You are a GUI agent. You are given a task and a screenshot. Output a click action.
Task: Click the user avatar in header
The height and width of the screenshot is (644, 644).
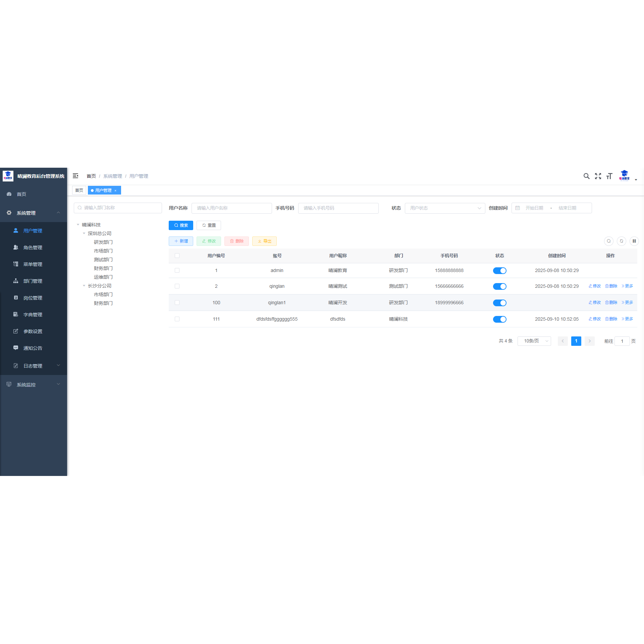coord(625,175)
